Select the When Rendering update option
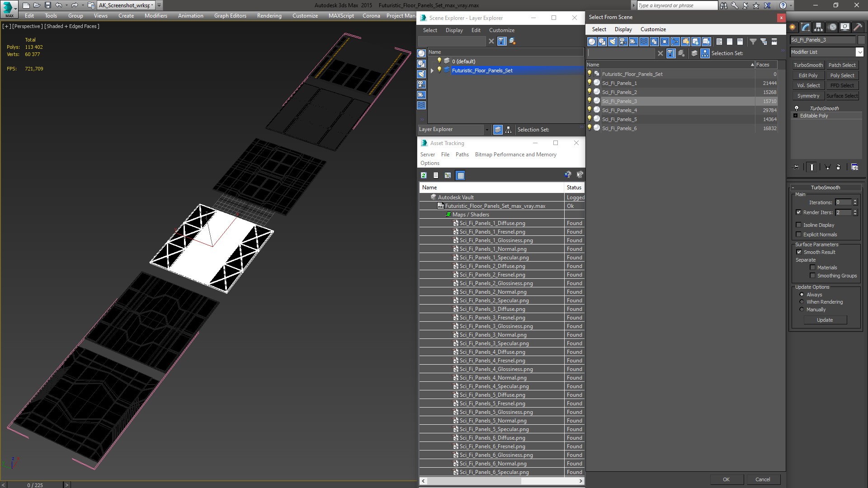This screenshot has width=868, height=488. coord(802,302)
